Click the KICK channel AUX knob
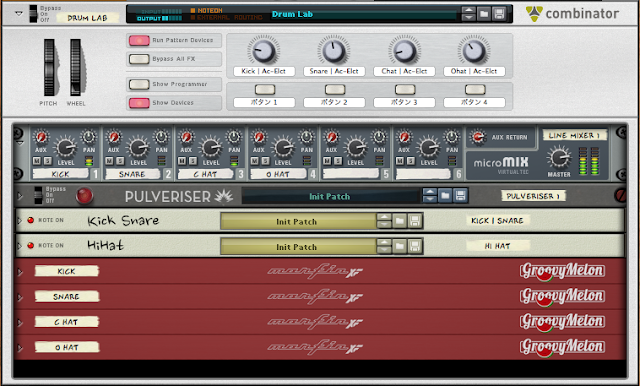640x386 pixels. [x=41, y=137]
